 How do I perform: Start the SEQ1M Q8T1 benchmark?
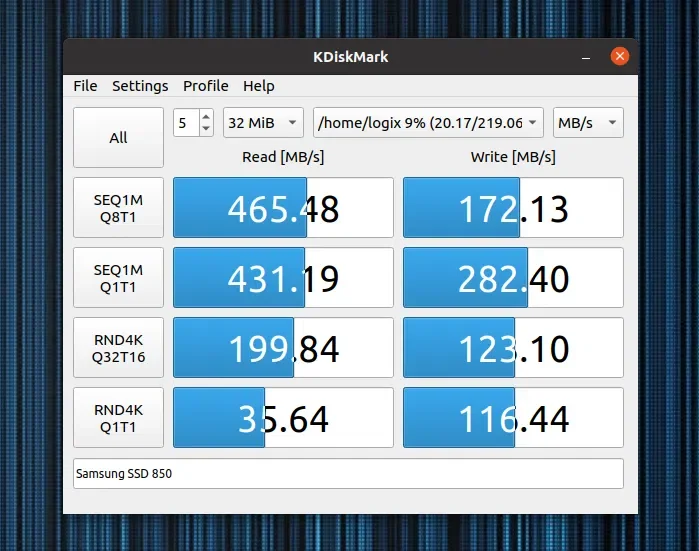119,207
